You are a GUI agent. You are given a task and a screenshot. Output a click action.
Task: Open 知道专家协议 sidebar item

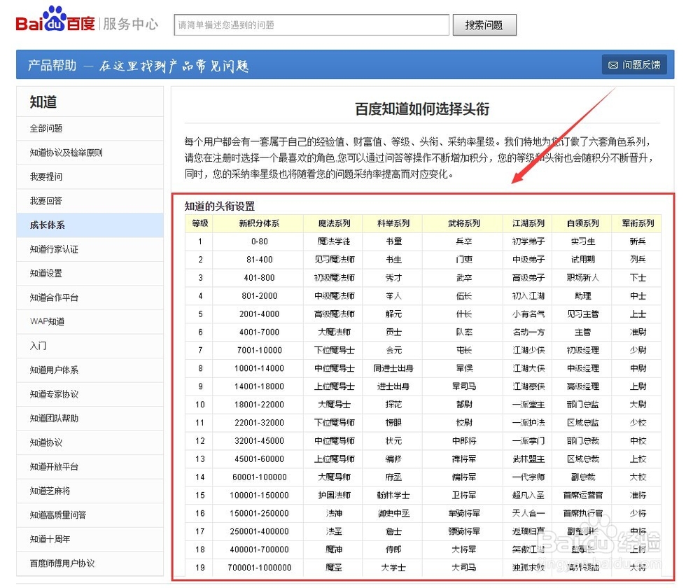coord(90,394)
